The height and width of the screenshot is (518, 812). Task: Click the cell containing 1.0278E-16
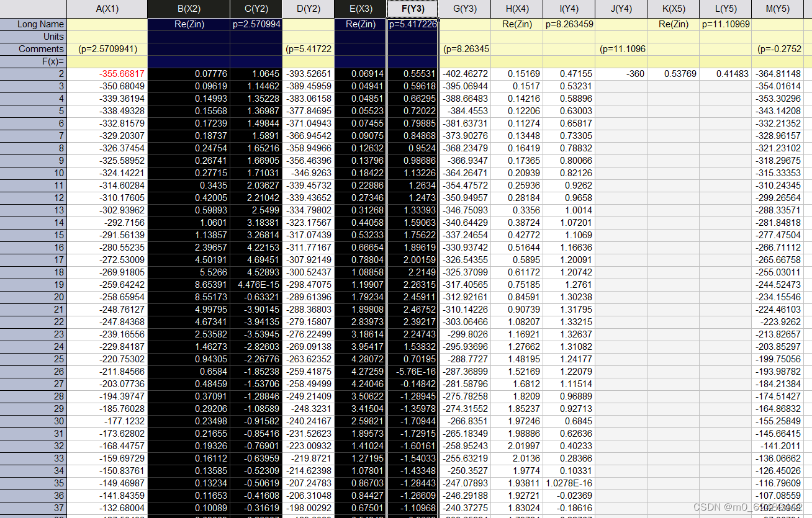click(569, 483)
